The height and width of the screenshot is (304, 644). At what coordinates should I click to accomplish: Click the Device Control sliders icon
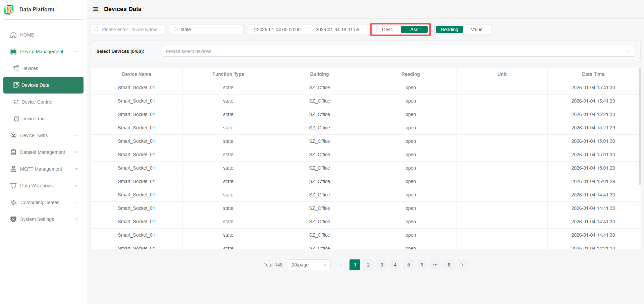click(x=16, y=102)
